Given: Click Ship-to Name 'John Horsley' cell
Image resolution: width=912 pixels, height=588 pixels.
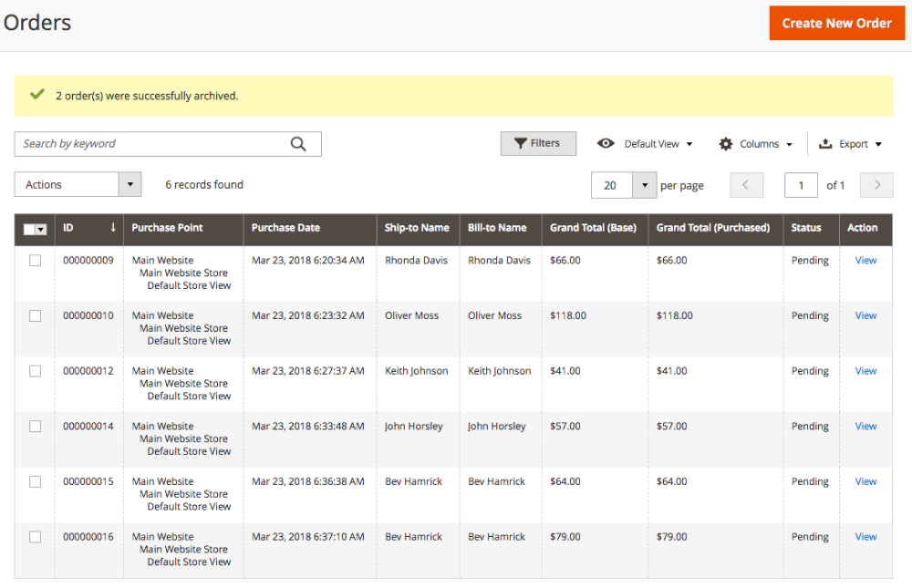Looking at the screenshot, I should tap(413, 427).
